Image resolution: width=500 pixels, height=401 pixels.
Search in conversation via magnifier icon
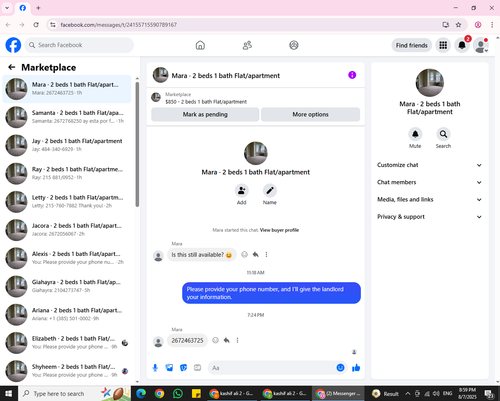pos(443,134)
